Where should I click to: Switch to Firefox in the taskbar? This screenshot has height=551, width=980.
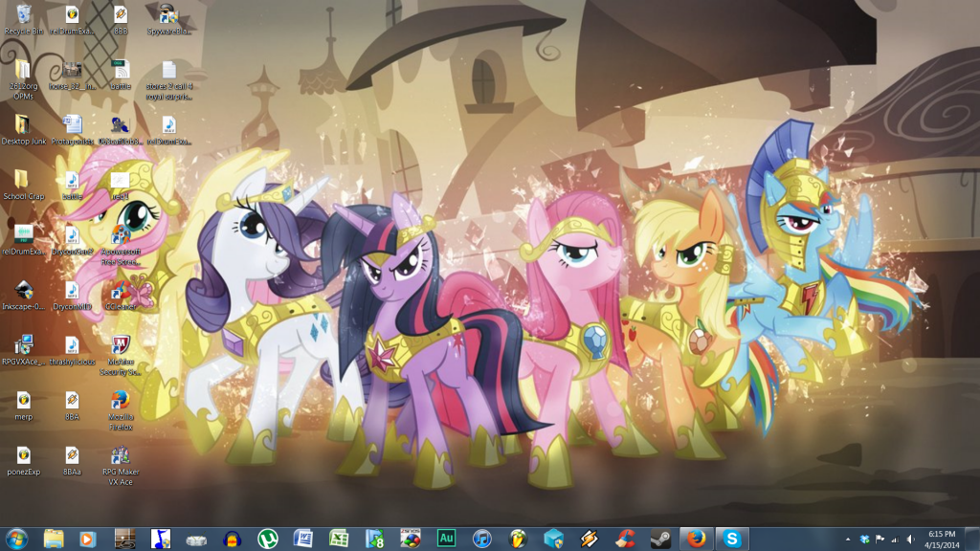coord(696,539)
